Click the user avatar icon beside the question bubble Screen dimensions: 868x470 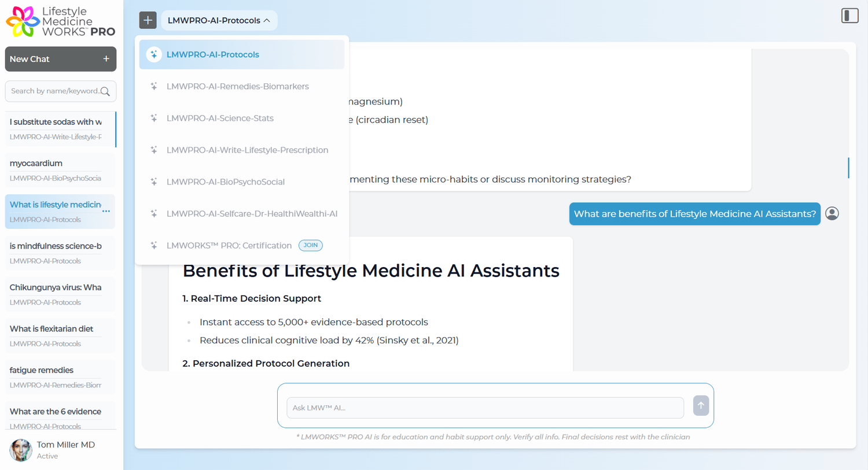(832, 213)
